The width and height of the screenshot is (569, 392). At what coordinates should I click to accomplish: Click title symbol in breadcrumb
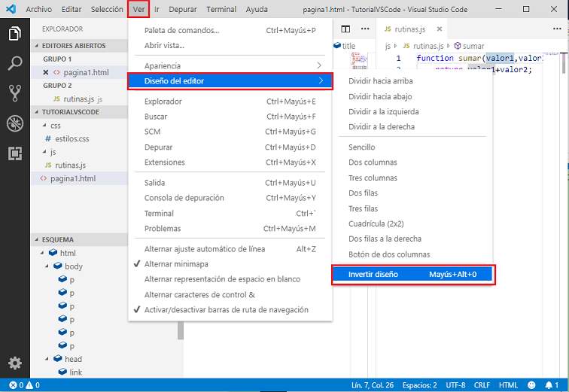click(345, 46)
